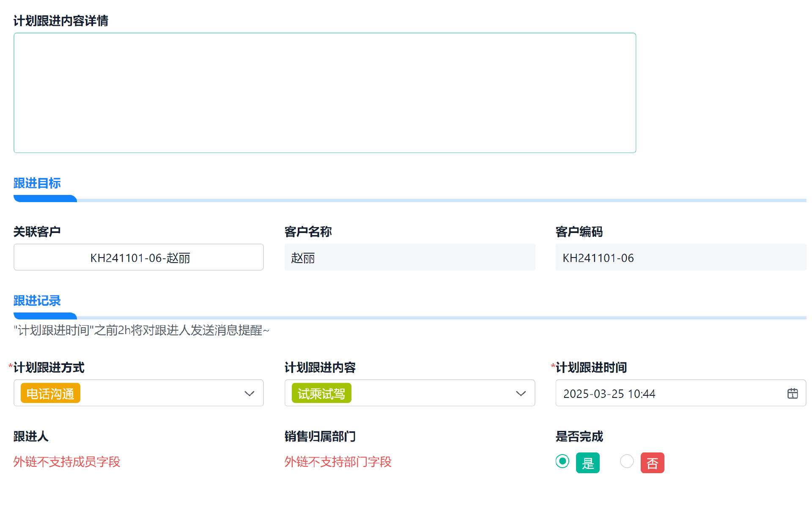Click the 外链不支持部门字段 red text
The image size is (812, 518).
(x=338, y=462)
